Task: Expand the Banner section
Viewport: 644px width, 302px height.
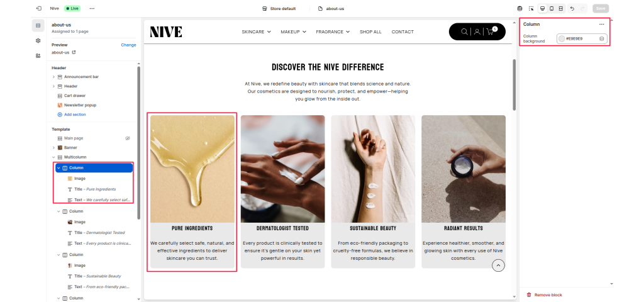Action: click(53, 147)
